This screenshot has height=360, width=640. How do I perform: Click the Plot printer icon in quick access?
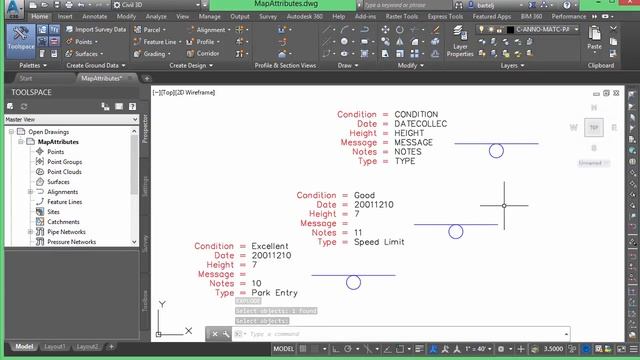pos(69,5)
